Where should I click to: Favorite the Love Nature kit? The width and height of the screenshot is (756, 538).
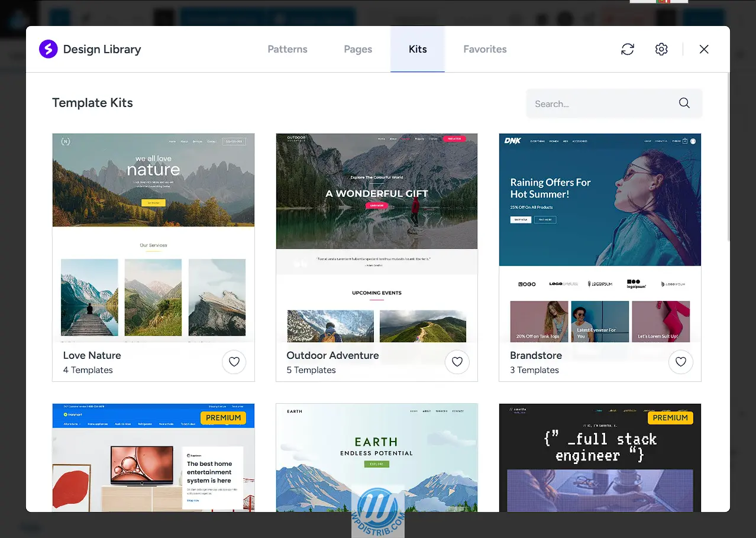[234, 362]
